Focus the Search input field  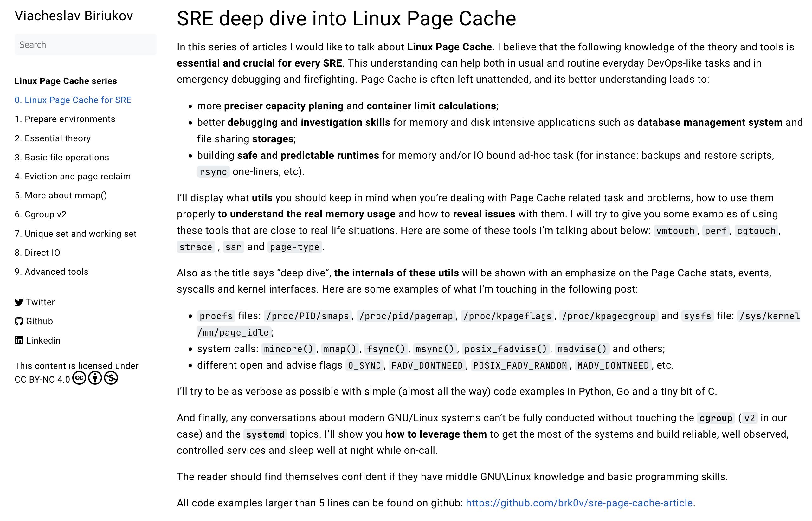point(85,45)
